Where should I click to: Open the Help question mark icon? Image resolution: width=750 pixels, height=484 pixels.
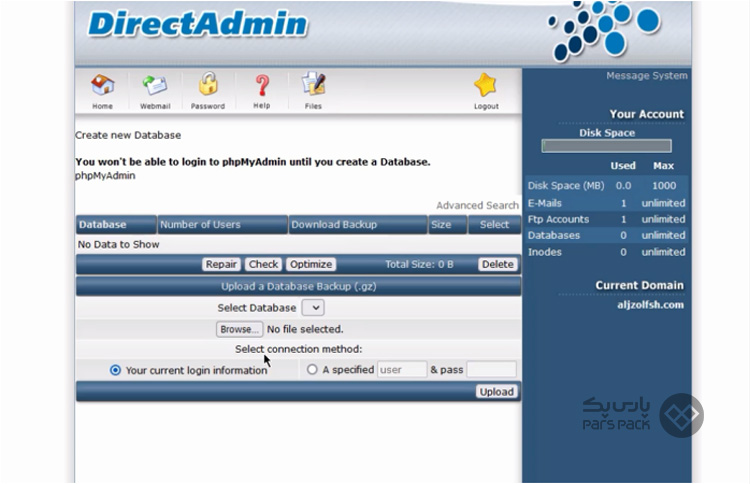[262, 85]
